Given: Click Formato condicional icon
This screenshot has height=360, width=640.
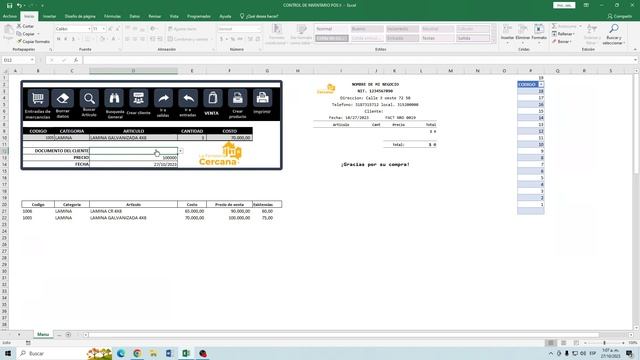Looking at the screenshot, I should click(x=277, y=34).
